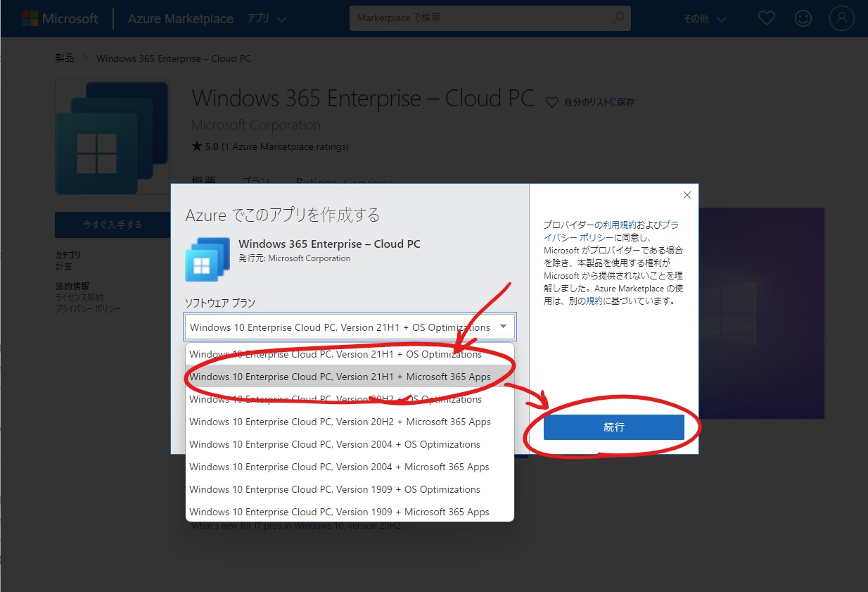Click the 1 Azure Marketplace ratings text

285,147
